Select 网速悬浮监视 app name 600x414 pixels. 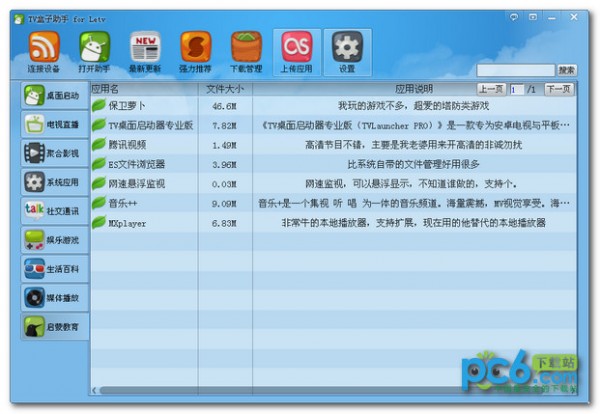tap(137, 184)
